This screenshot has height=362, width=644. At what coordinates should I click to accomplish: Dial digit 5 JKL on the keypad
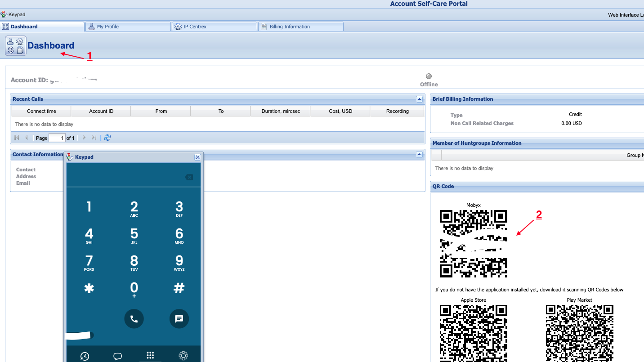point(134,236)
